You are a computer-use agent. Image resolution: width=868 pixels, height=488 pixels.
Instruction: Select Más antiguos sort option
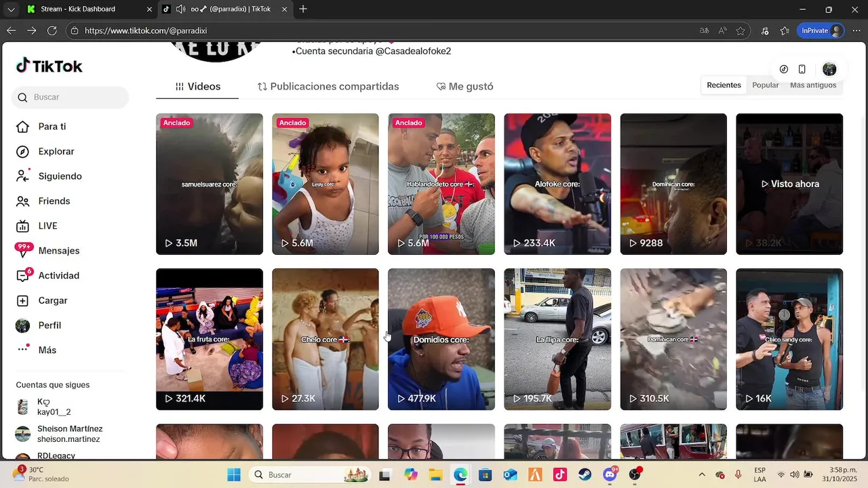(813, 85)
